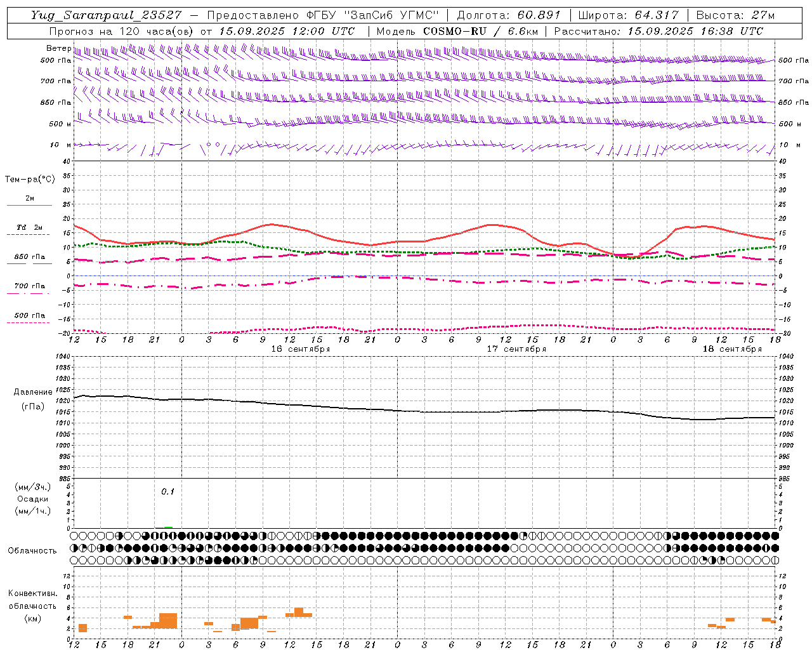The height and width of the screenshot is (650, 812).
Task: Click the solid red line sample under 2м
Action: [x=29, y=206]
